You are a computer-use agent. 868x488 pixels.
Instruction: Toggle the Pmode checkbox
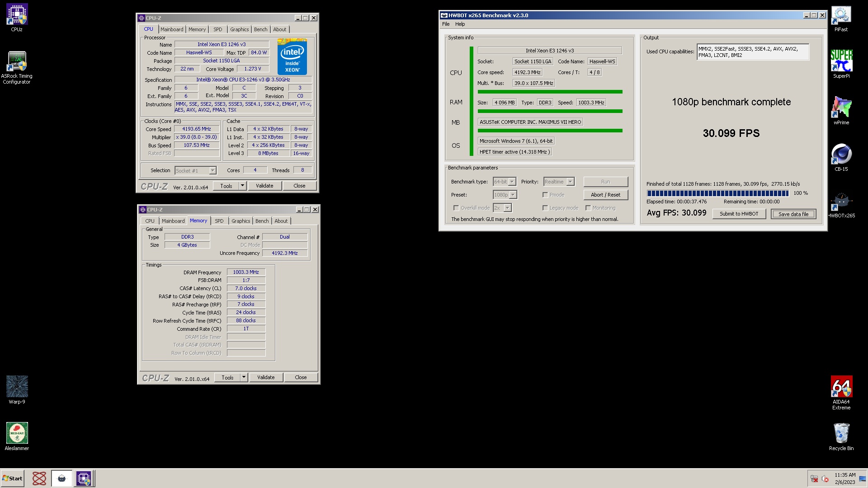pos(545,195)
